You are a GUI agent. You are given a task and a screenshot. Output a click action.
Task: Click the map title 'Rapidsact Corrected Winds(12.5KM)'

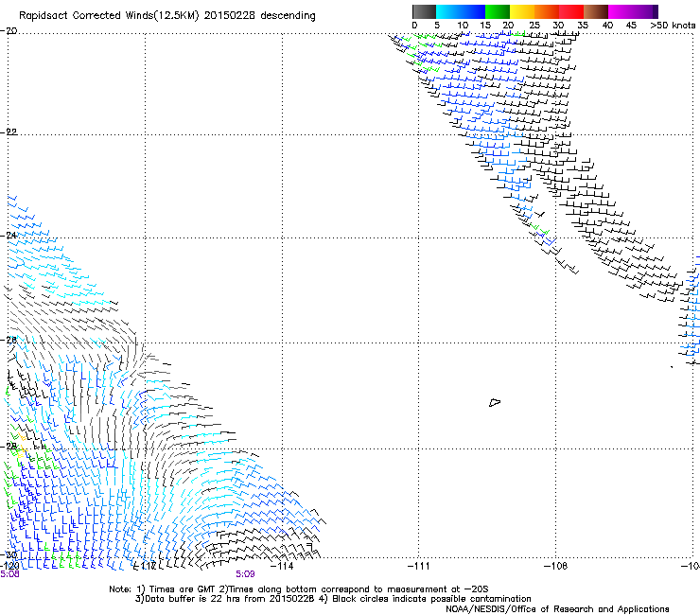109,16
